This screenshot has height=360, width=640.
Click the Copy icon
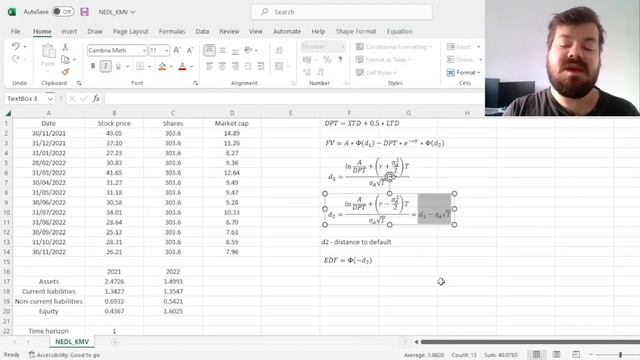click(65, 60)
